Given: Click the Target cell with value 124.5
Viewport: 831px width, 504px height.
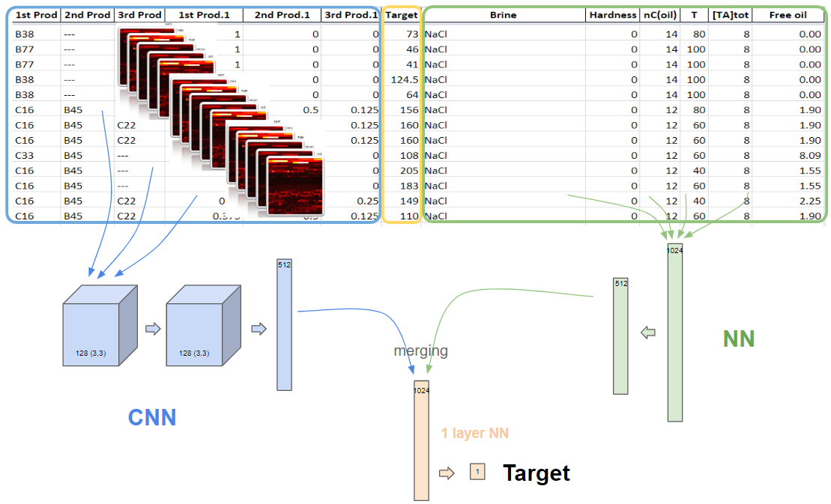Looking at the screenshot, I should [x=401, y=79].
